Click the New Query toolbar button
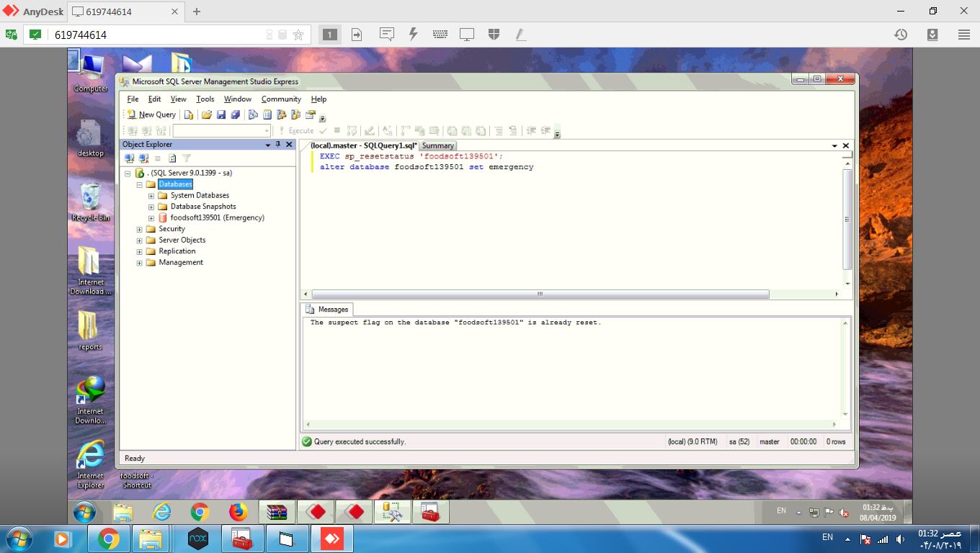The image size is (980, 553). point(151,114)
